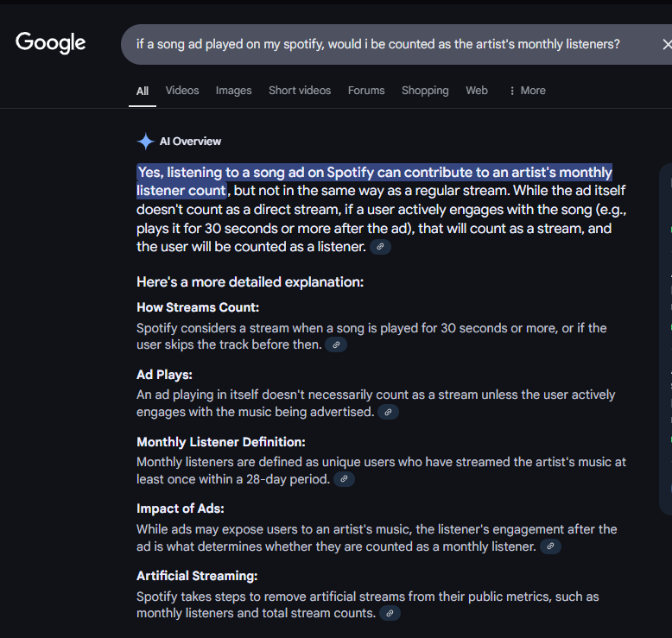Select the All results tab
Image resolution: width=672 pixels, height=638 pixels.
143,91
